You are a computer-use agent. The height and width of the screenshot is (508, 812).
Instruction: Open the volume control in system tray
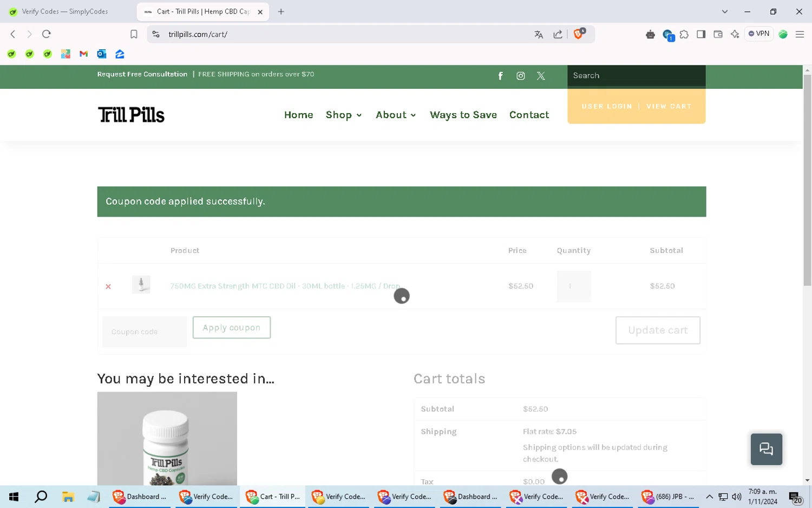[737, 497]
